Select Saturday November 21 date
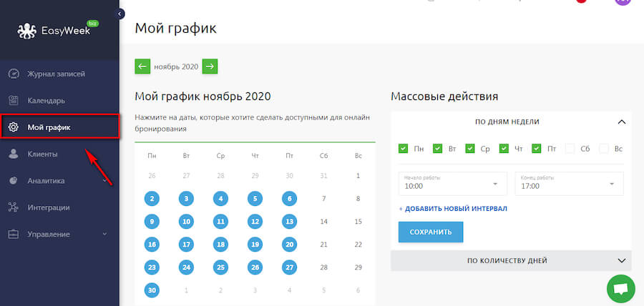644x306 pixels. [x=323, y=245]
